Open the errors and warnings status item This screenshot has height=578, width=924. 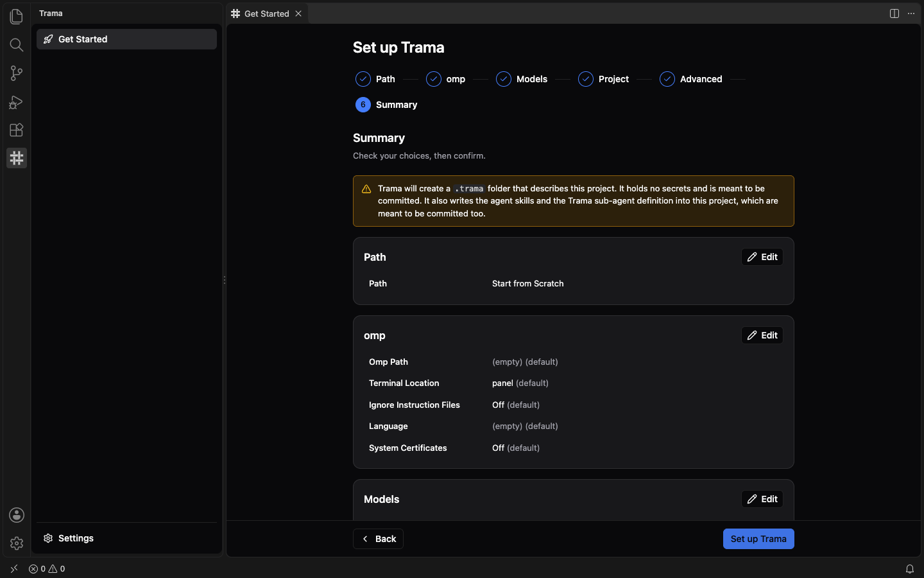[x=47, y=569]
